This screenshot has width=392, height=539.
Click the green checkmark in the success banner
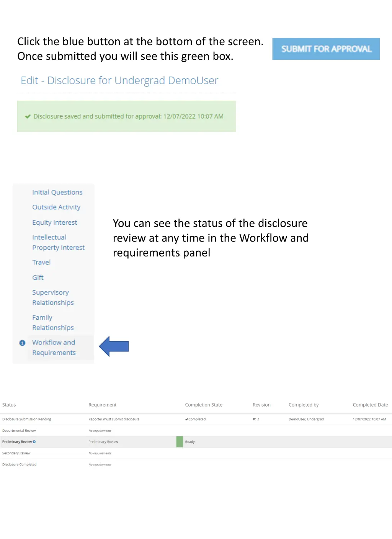[28, 116]
